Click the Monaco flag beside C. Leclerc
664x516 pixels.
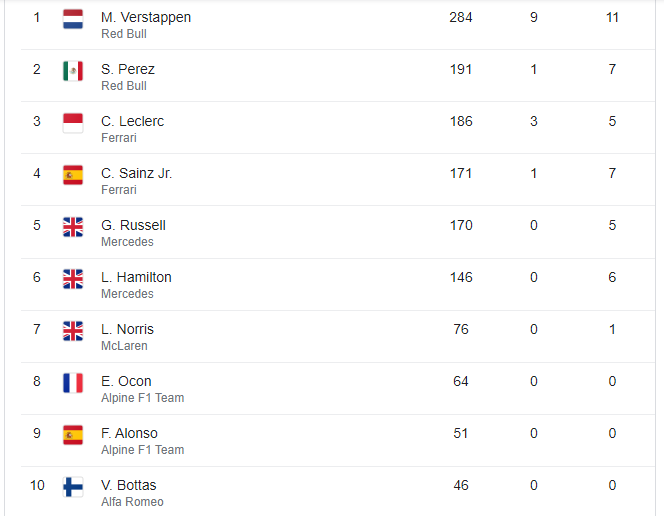point(73,123)
